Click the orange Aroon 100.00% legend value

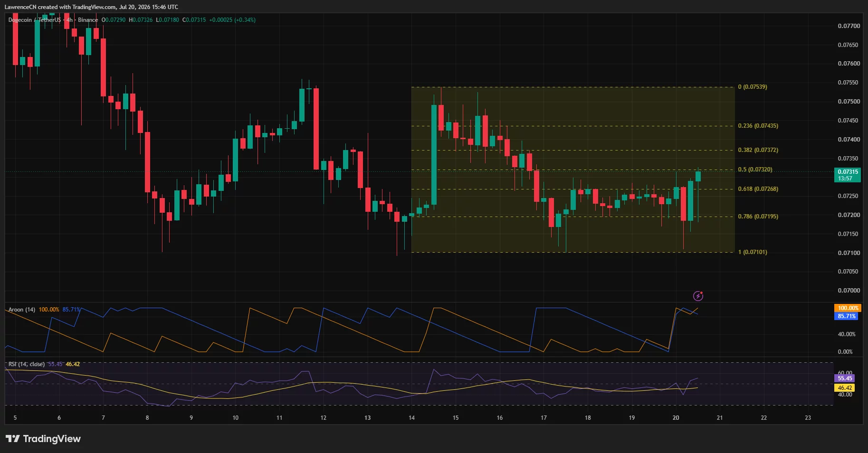[x=49, y=310]
